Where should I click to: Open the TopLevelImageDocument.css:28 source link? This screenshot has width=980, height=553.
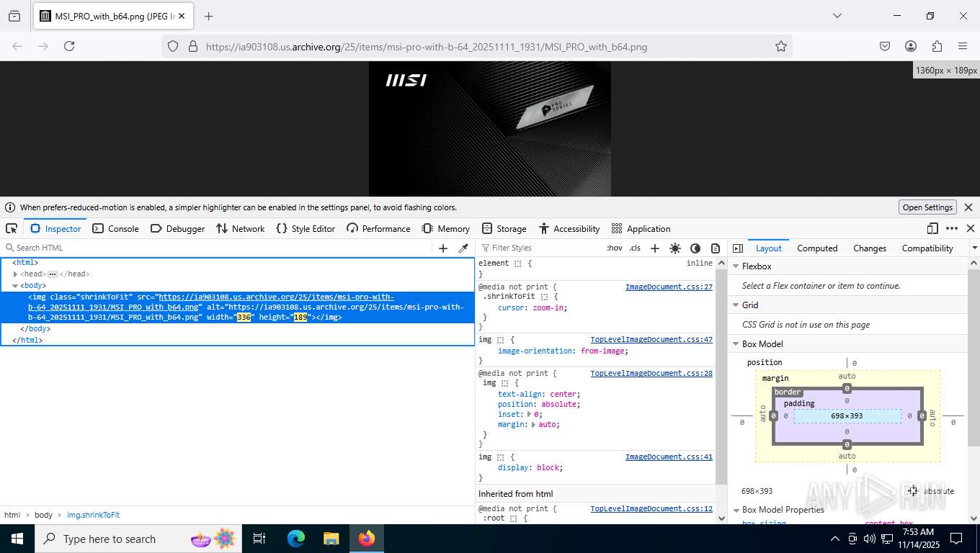(x=651, y=373)
